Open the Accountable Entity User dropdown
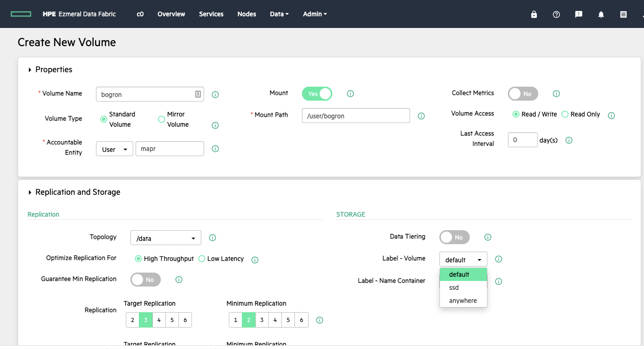644x349 pixels. click(115, 149)
